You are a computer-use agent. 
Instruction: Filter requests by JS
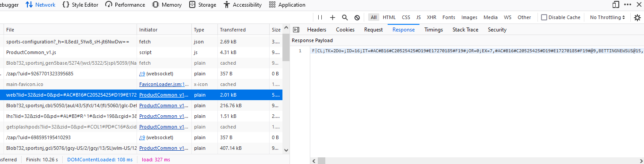pos(418,17)
